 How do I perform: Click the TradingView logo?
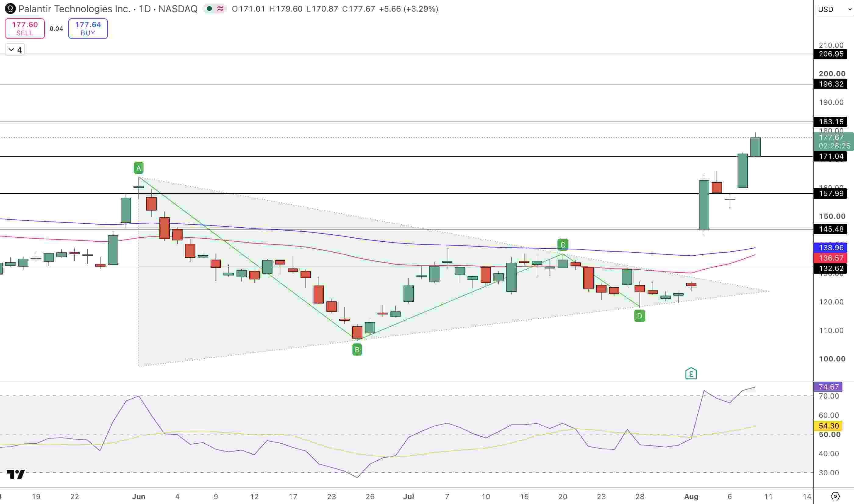(16, 474)
